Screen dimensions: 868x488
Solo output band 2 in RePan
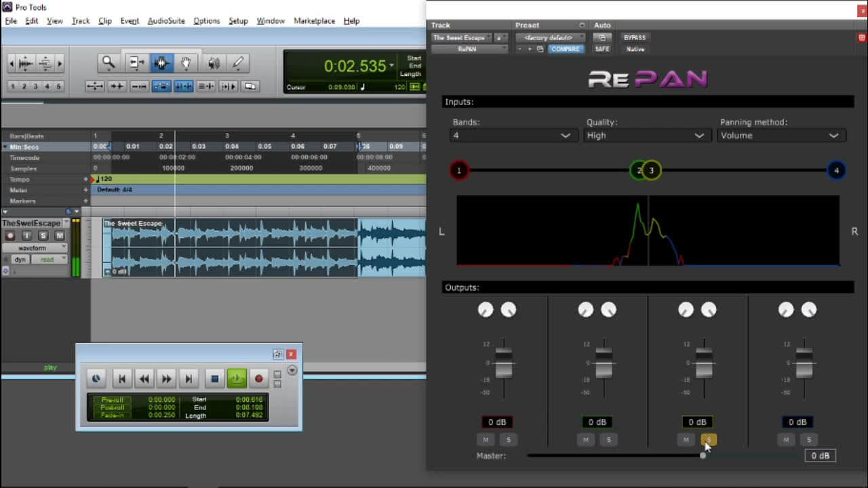tap(608, 440)
